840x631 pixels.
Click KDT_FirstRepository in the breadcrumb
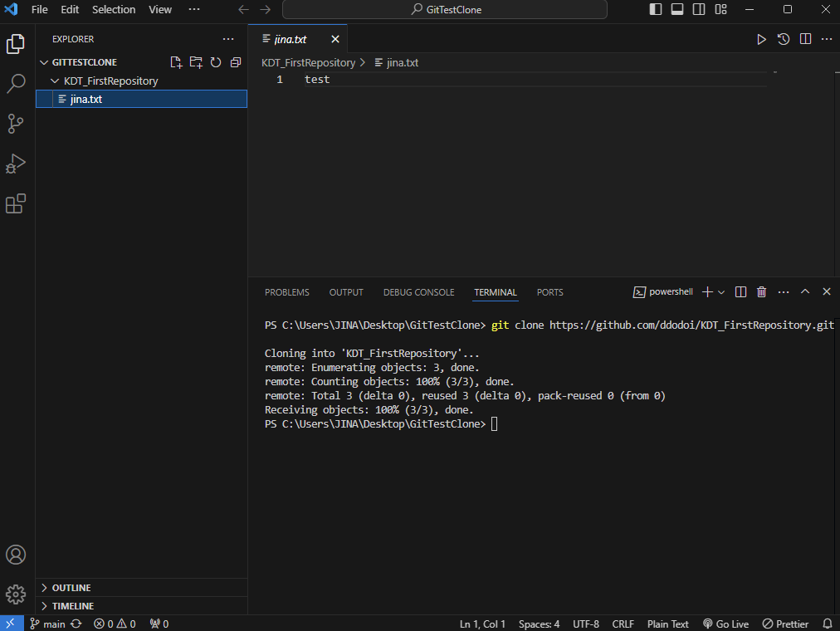pyautogui.click(x=309, y=62)
